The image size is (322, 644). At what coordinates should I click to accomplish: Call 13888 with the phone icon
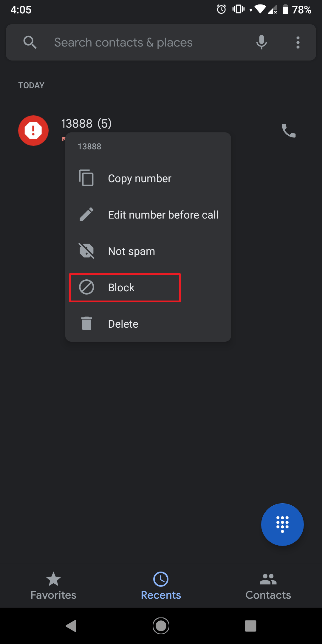pyautogui.click(x=288, y=131)
